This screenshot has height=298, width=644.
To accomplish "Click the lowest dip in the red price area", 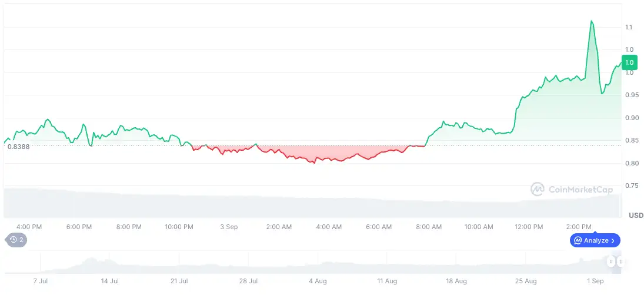I will coord(314,163).
